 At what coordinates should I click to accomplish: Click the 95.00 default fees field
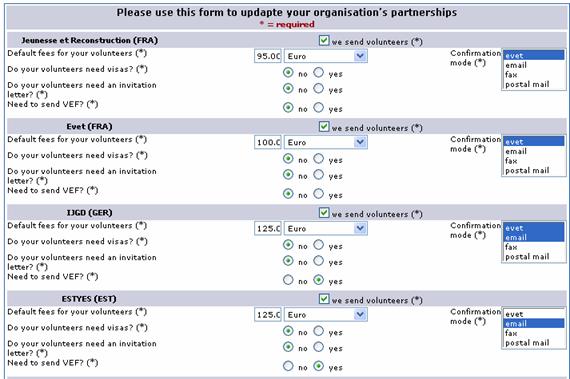[268, 56]
